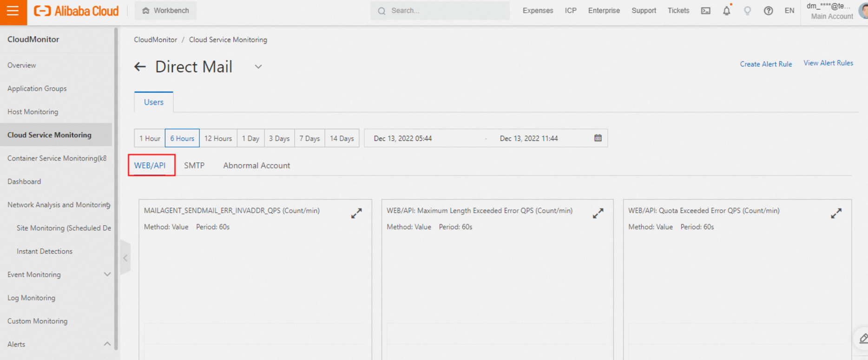This screenshot has width=868, height=360.
Task: Switch to SMTP tab
Action: tap(194, 165)
